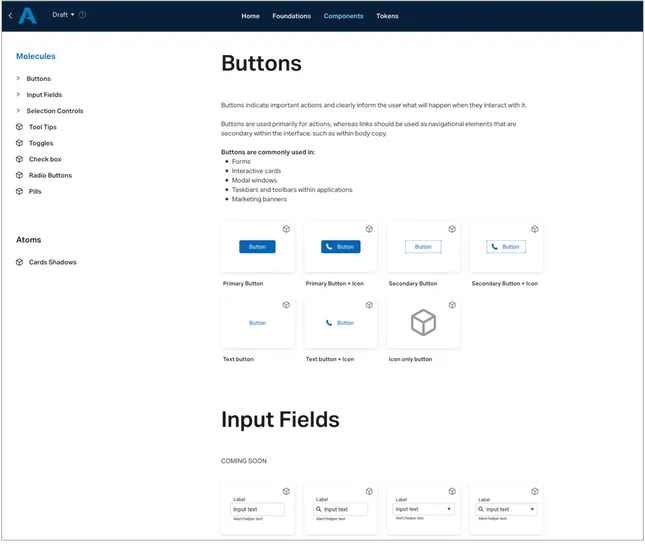Viewport: 645px width, 544px height.
Task: Click the Text button card's cube icon
Action: pos(286,305)
